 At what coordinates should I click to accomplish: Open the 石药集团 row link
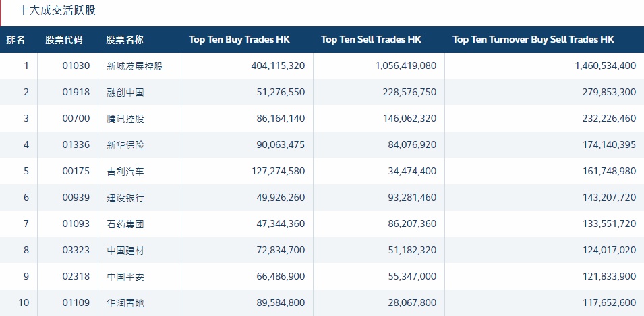125,224
